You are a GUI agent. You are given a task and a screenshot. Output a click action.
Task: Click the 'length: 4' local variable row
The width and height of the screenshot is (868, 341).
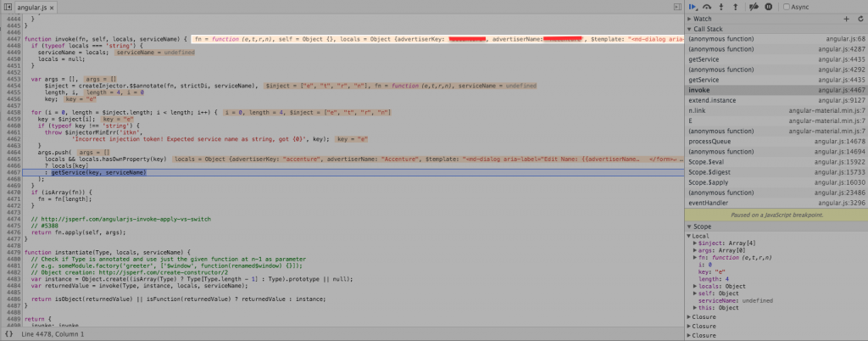point(713,279)
